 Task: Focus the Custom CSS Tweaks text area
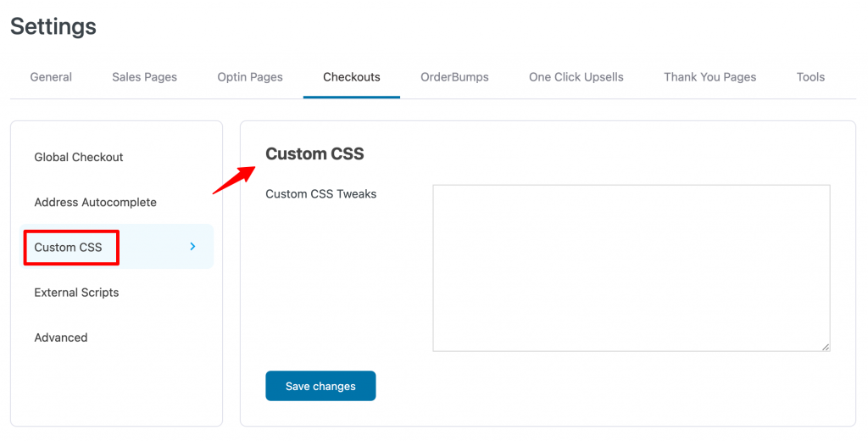coord(631,268)
